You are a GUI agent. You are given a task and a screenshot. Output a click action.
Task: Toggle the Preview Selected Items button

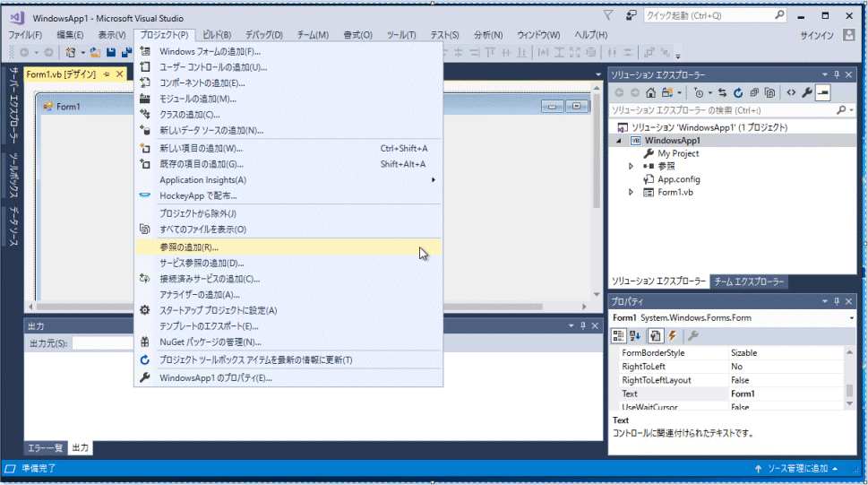coord(823,93)
